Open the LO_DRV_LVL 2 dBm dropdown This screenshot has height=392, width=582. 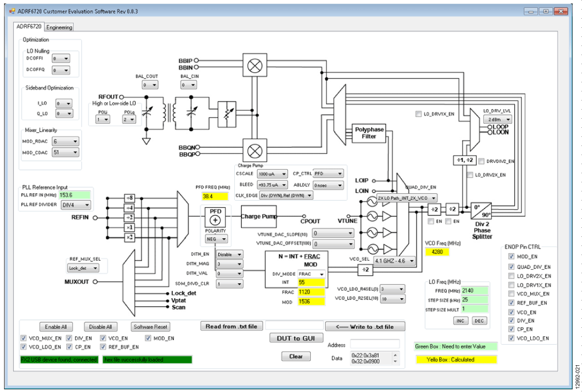(x=497, y=119)
